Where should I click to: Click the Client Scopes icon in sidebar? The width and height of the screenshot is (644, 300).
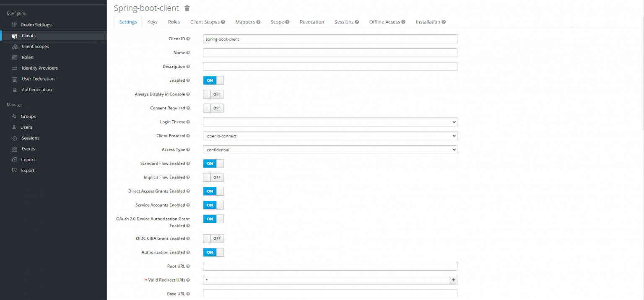point(15,47)
